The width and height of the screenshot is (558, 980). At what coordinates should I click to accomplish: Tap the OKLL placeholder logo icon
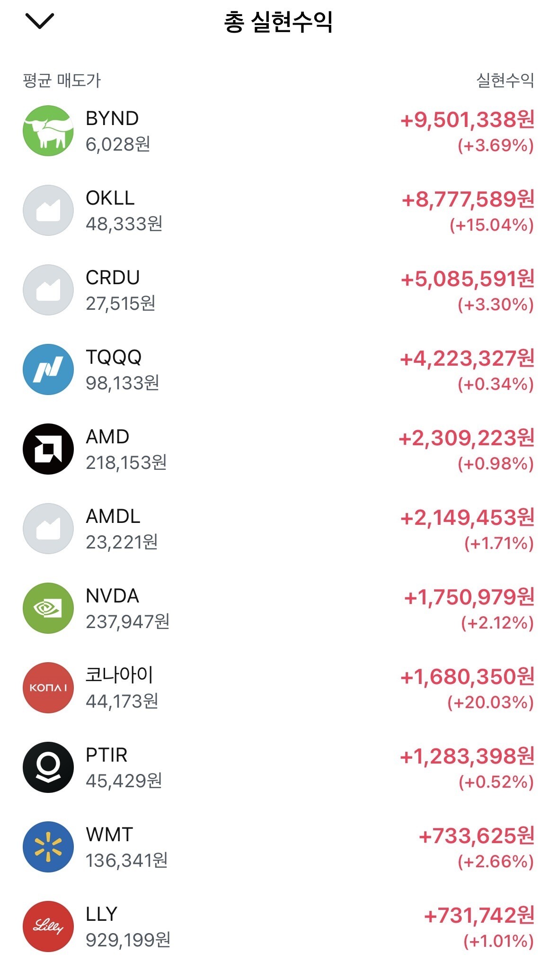(48, 210)
